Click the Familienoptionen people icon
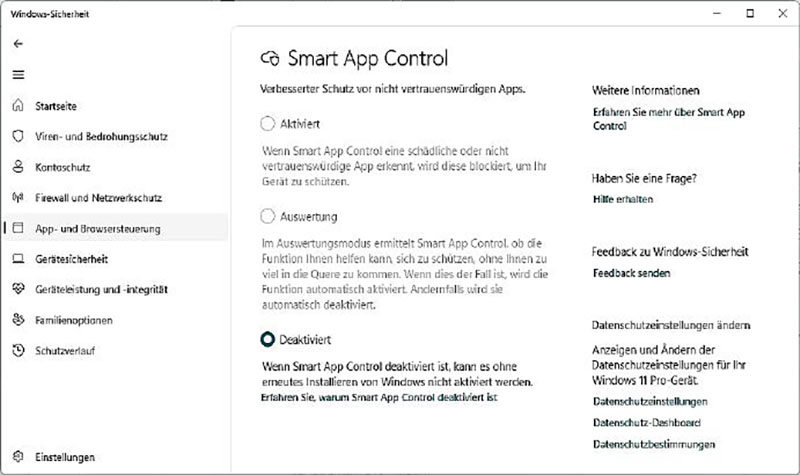Screen dimensions: 800x475 18,320
